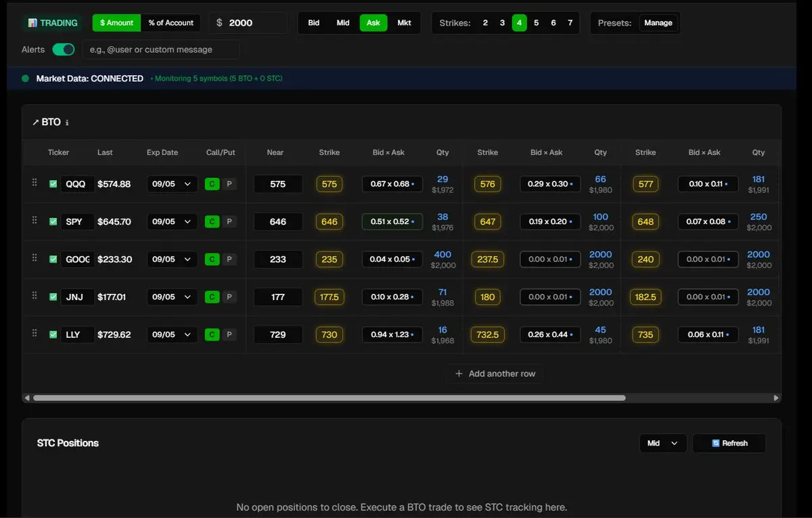Select Put (P) for SPY

(229, 221)
